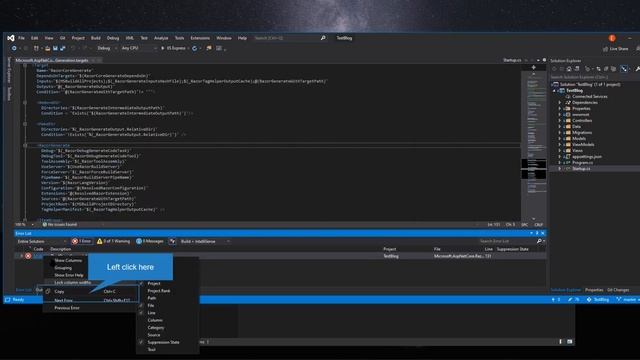
Task: Click the red error icon in error row
Action: (28, 256)
